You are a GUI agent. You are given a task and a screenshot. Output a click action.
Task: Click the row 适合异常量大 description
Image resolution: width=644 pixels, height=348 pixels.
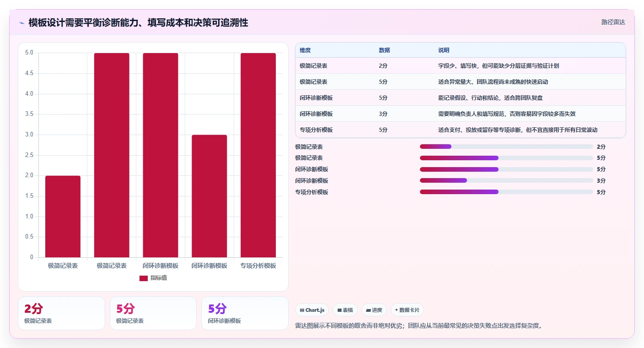[493, 82]
